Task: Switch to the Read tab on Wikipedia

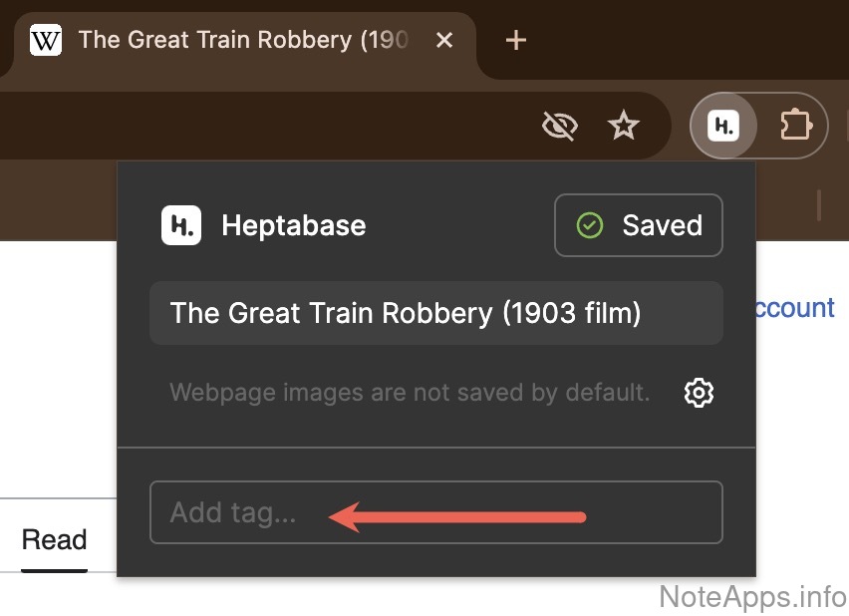Action: [55, 540]
